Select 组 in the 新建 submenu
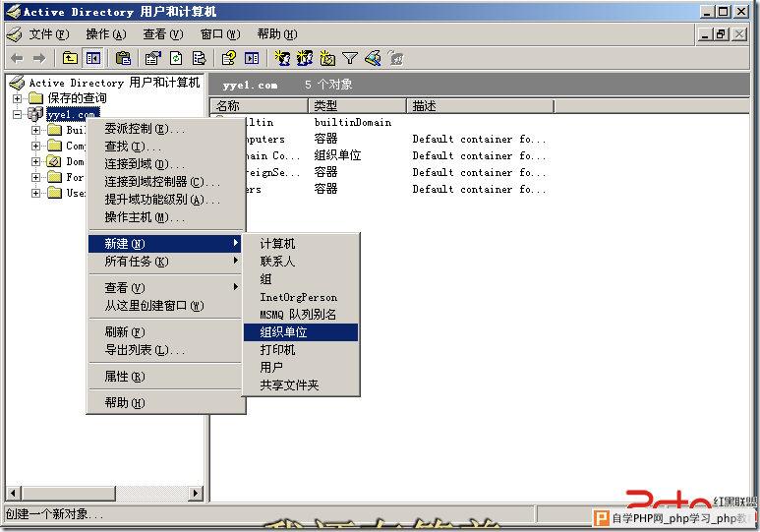Screen dimensions: 760x532 (x=301, y=279)
